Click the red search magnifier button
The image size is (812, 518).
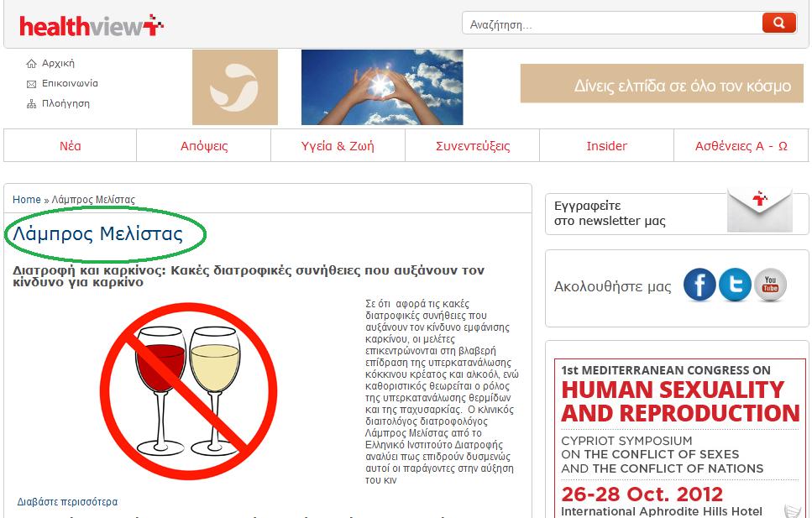pos(779,23)
